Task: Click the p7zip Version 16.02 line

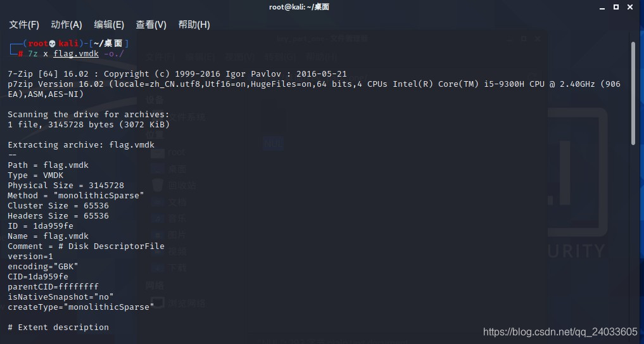Action: click(314, 84)
